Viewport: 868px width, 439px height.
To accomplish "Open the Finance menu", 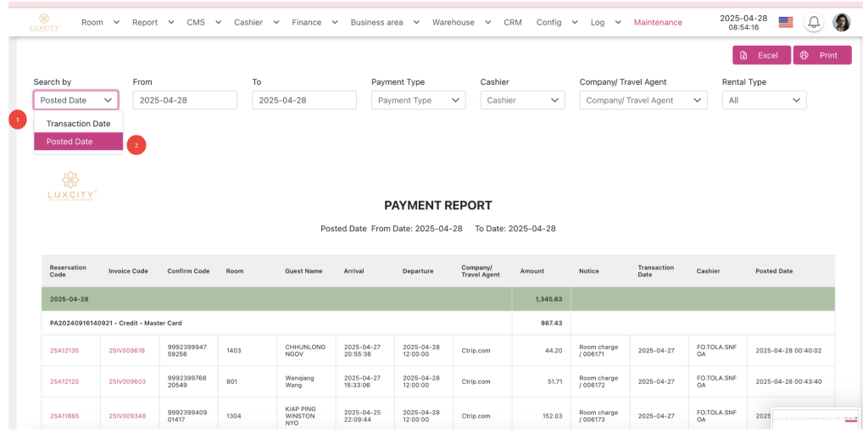I will (x=314, y=22).
